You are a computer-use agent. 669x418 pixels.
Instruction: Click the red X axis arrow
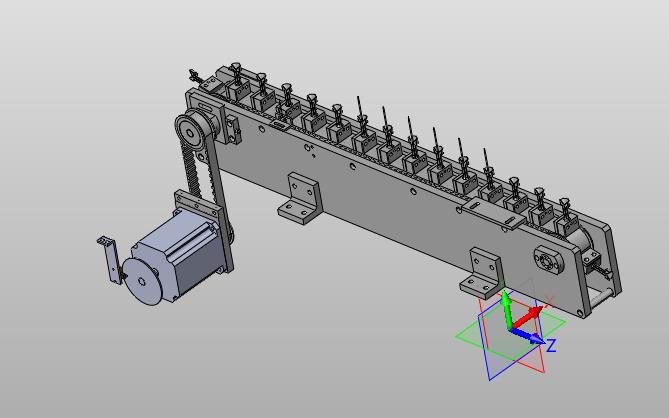pyautogui.click(x=527, y=317)
